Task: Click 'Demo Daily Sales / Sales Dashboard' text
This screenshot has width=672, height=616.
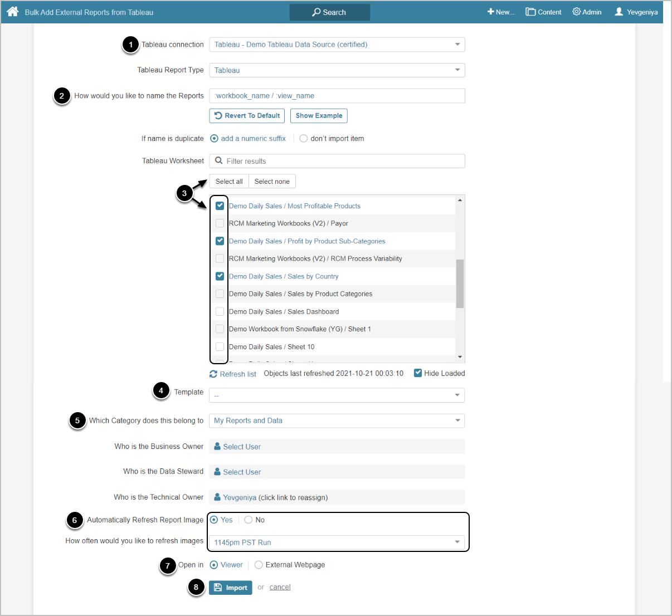Action: click(x=284, y=311)
